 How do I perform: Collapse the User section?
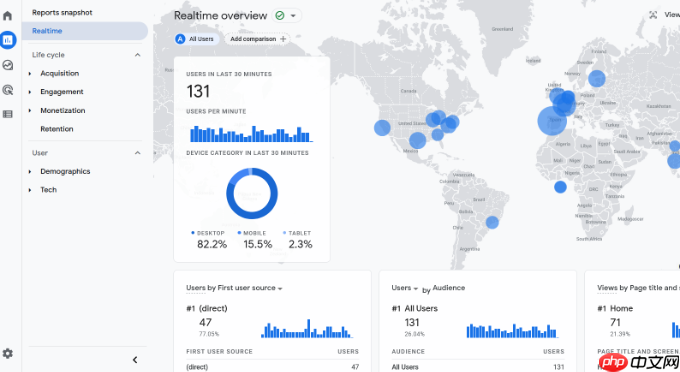click(137, 153)
